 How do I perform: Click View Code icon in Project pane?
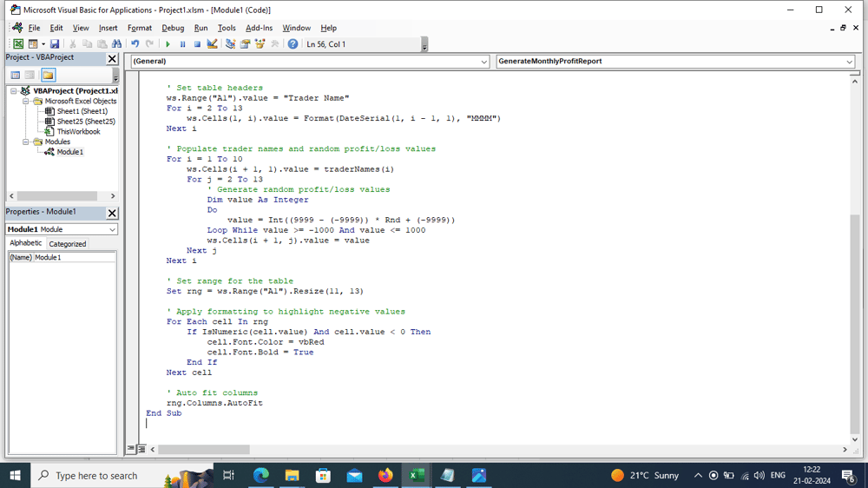pyautogui.click(x=16, y=75)
